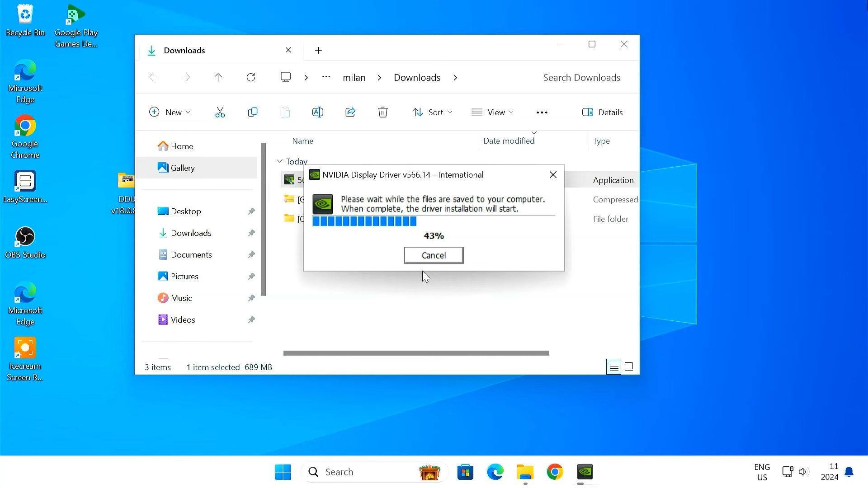Screen dimensions: 868x488
Task: Open Videos in navigation pane
Action: point(197,319)
